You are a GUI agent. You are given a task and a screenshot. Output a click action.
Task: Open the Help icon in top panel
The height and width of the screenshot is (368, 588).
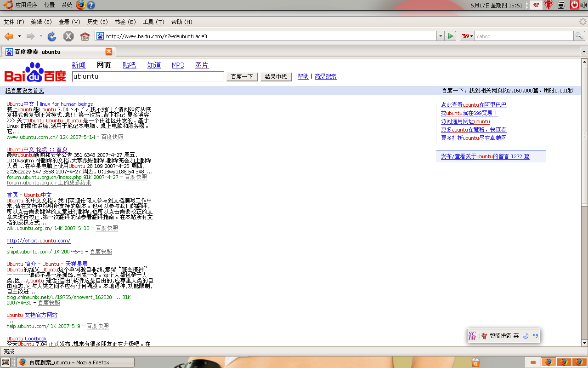pos(91,5)
